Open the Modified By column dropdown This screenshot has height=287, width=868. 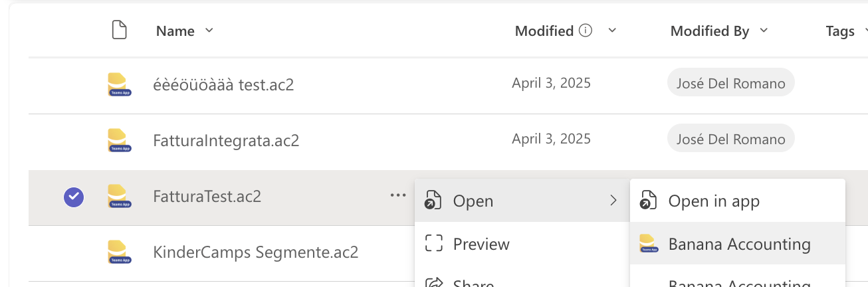(764, 31)
